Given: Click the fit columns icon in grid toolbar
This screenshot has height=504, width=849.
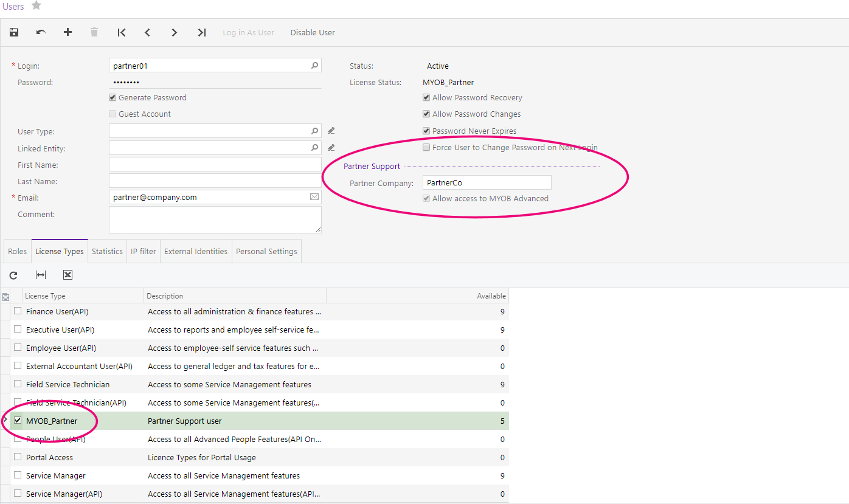Looking at the screenshot, I should 41,275.
